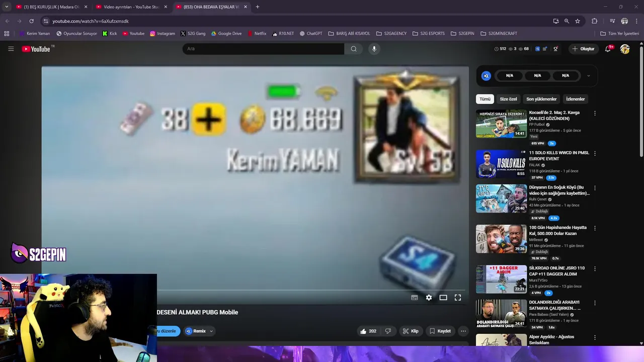The width and height of the screenshot is (644, 362).
Task: Open Tüm Yer İşaretleri bookmarks folder
Action: coord(619,33)
